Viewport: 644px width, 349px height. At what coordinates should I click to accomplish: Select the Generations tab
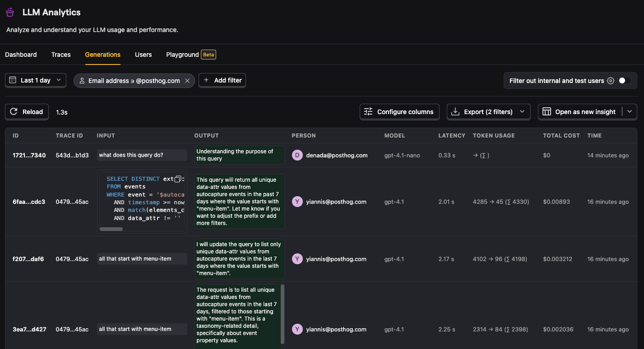point(103,55)
